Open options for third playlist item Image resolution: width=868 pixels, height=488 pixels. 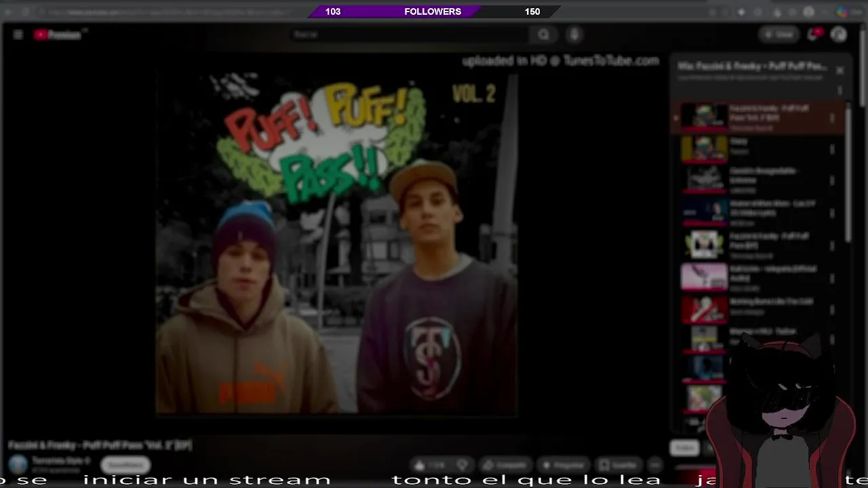tap(832, 181)
